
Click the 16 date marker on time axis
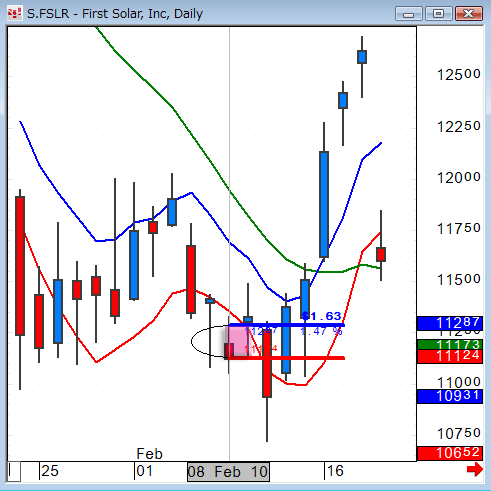335,471
